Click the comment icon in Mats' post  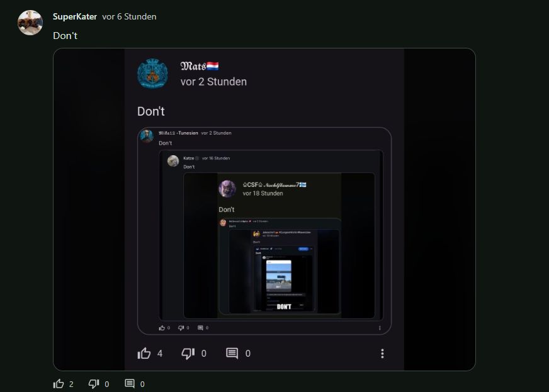pos(232,354)
